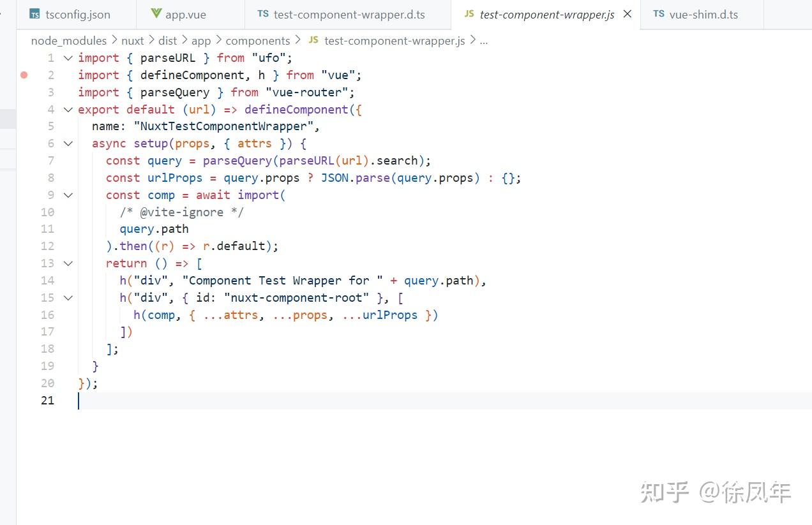Viewport: 812px width, 525px height.
Task: Collapse the import fold at line 9
Action: point(68,195)
